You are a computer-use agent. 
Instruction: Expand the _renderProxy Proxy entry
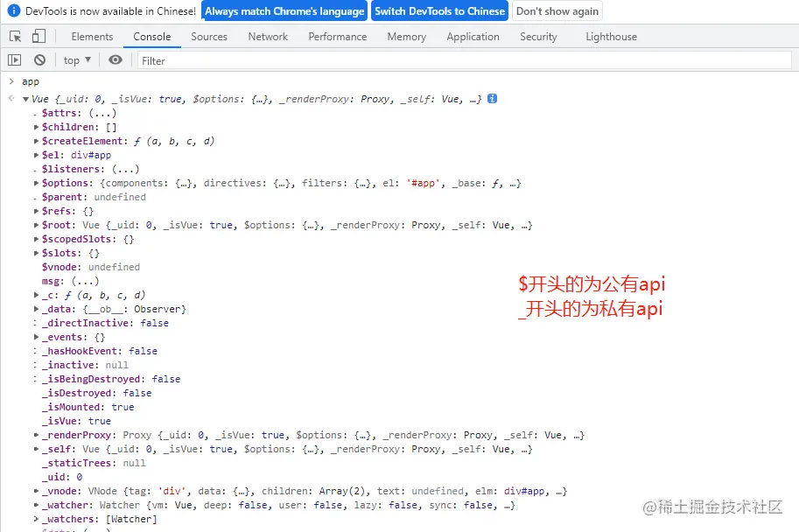pyautogui.click(x=36, y=435)
